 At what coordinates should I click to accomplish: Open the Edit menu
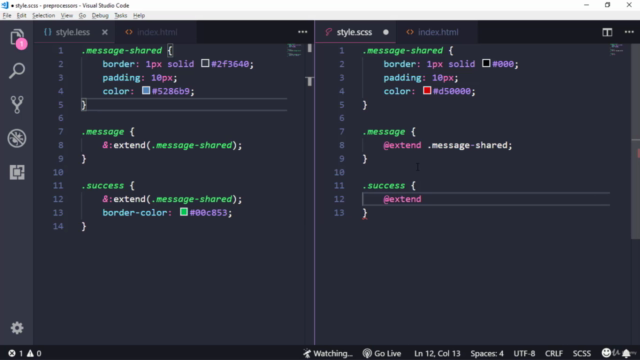21,16
